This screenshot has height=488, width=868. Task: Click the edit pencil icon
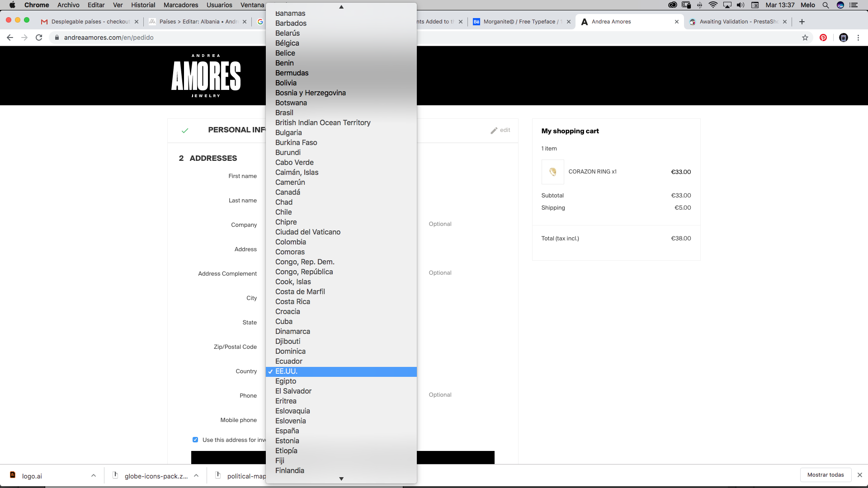(494, 131)
